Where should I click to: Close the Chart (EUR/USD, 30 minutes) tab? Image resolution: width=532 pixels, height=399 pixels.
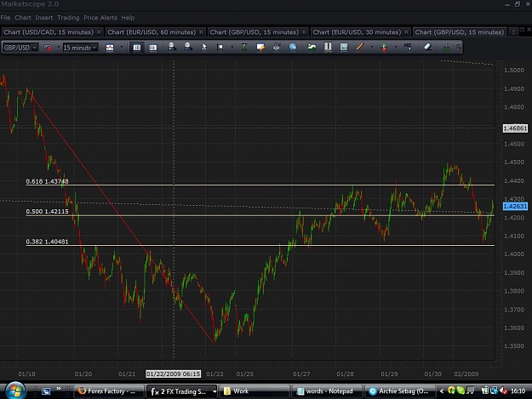406,31
